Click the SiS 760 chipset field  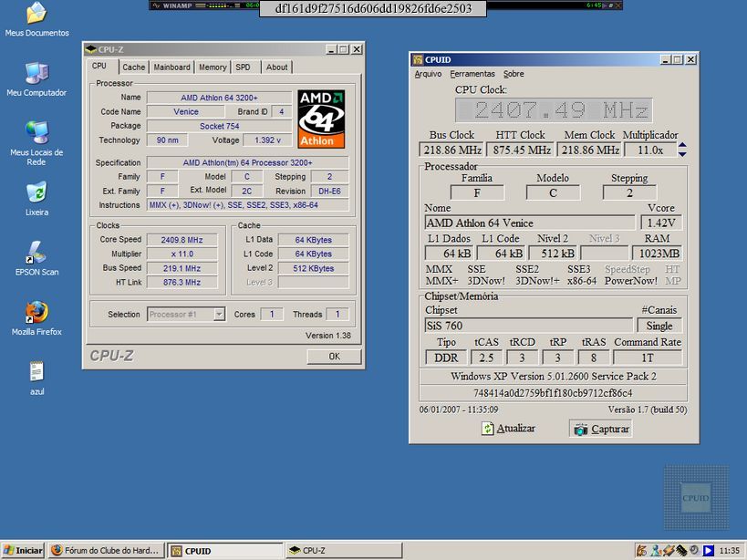tap(528, 326)
